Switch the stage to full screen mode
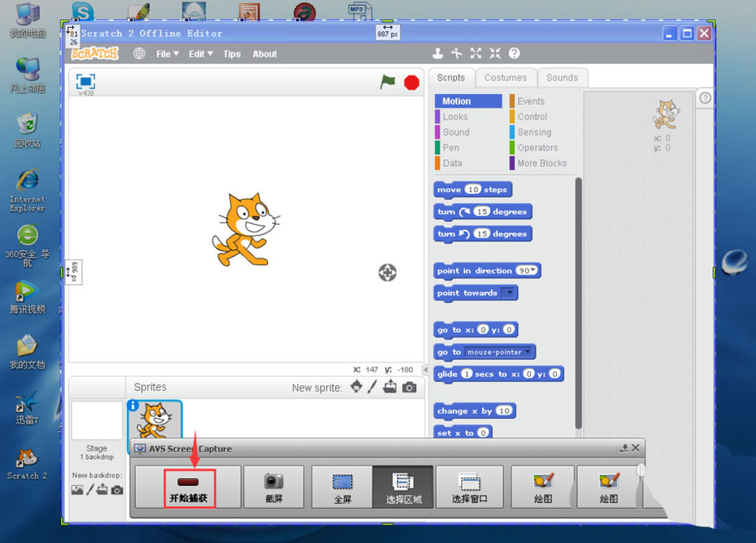756x543 pixels. [86, 81]
